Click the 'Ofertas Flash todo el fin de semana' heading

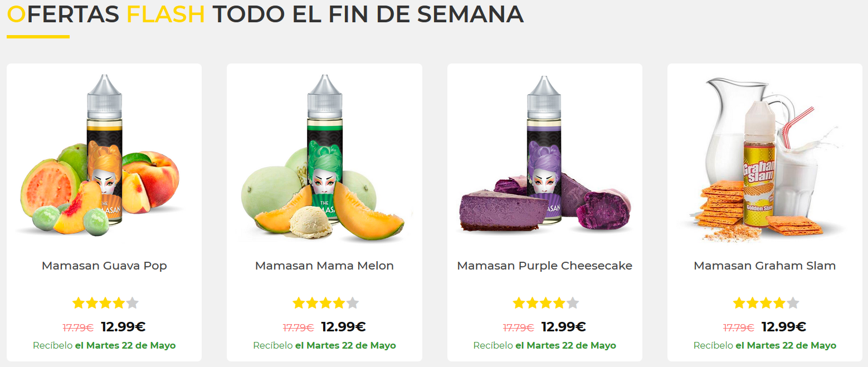point(265,14)
